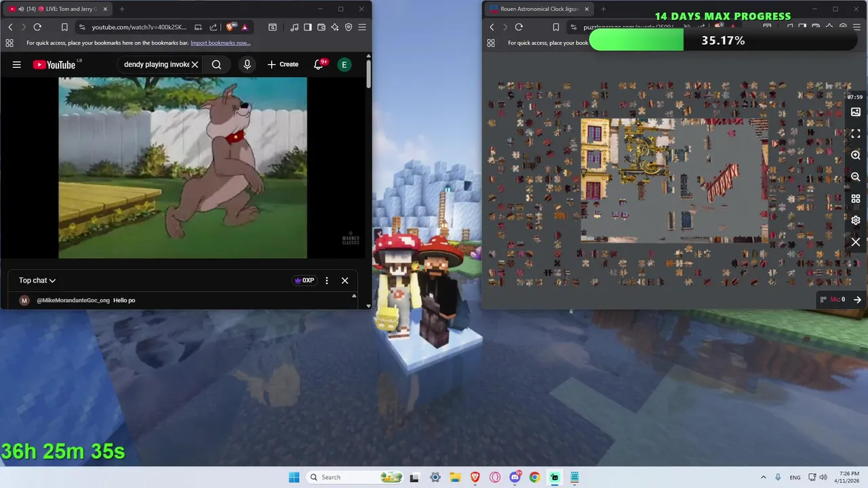
Task: Share the YouTube page link icon
Action: pos(213,27)
